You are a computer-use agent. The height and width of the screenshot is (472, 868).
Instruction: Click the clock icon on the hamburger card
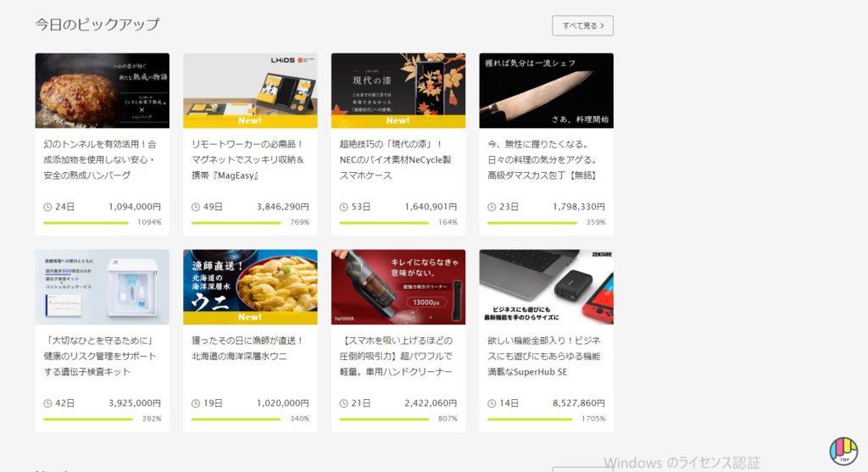pos(47,207)
